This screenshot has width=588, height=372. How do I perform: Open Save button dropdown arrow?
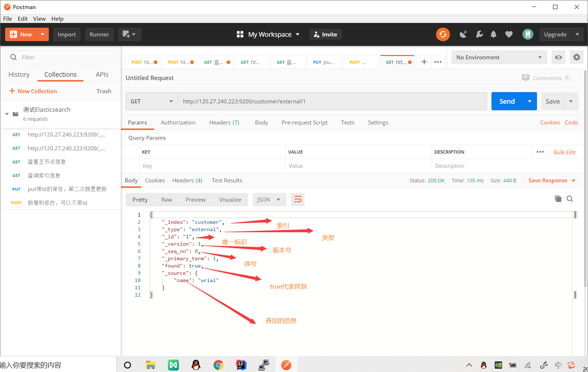571,101
